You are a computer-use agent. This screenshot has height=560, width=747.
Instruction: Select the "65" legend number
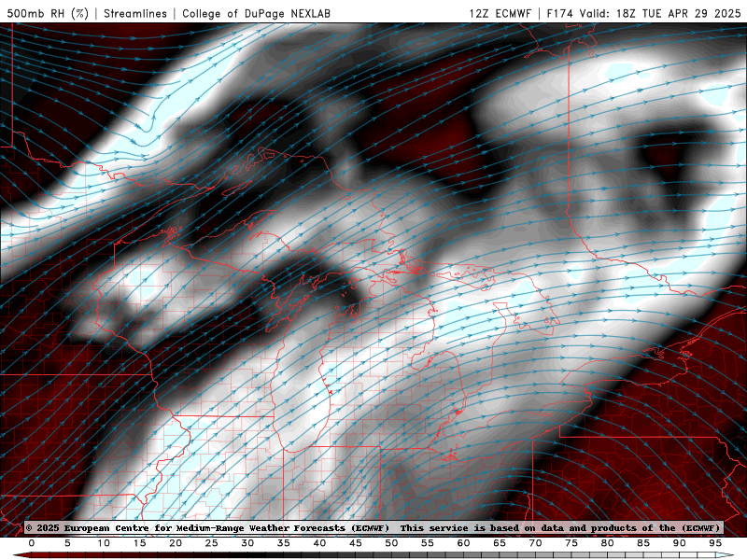500,543
